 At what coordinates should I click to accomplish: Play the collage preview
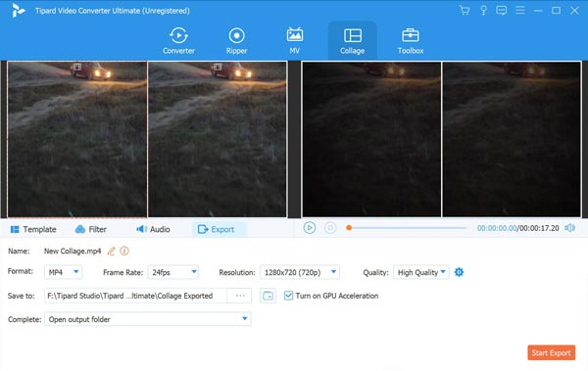tap(310, 228)
